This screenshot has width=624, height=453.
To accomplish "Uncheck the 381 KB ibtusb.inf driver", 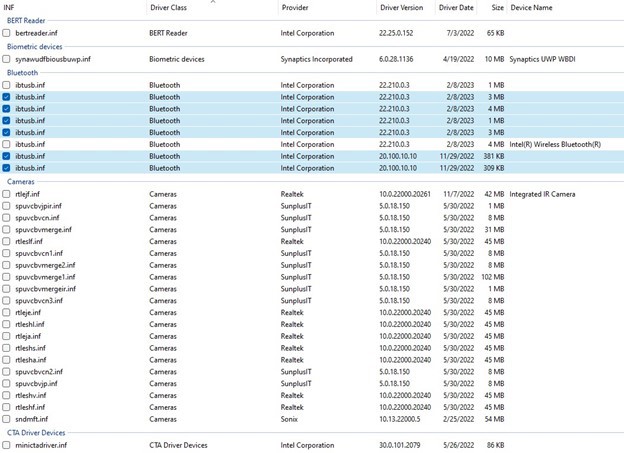I will coord(7,156).
